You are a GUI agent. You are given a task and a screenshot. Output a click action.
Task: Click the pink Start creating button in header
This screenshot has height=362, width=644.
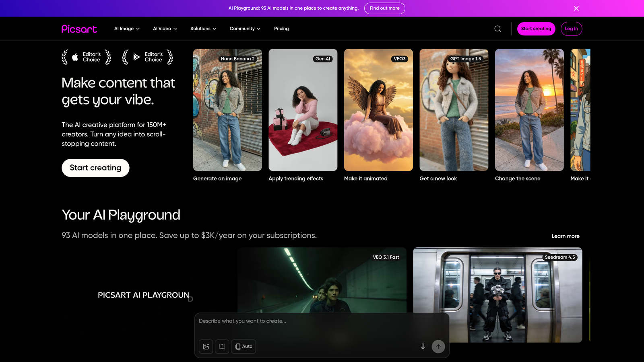536,29
